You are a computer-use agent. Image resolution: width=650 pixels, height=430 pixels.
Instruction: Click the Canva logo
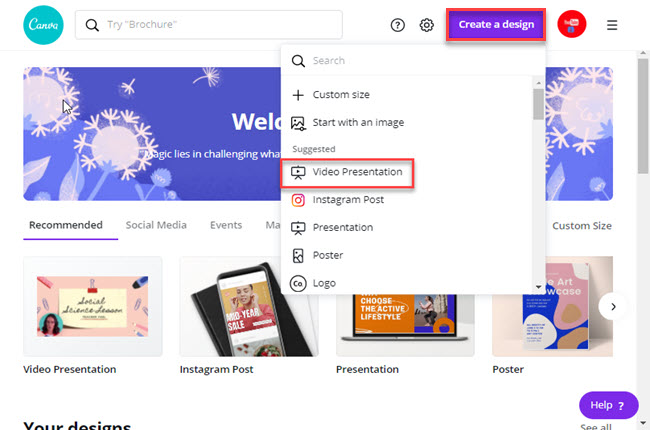pyautogui.click(x=40, y=25)
